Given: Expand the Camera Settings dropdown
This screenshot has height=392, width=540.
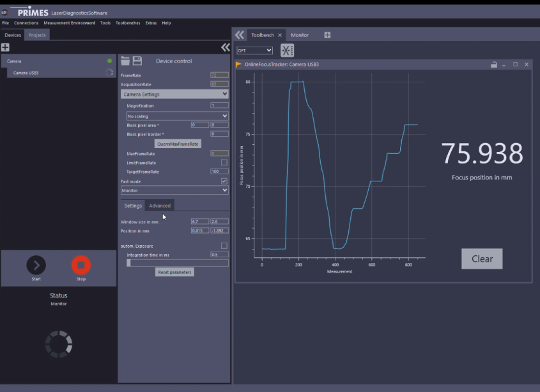Looking at the screenshot, I should click(x=174, y=94).
